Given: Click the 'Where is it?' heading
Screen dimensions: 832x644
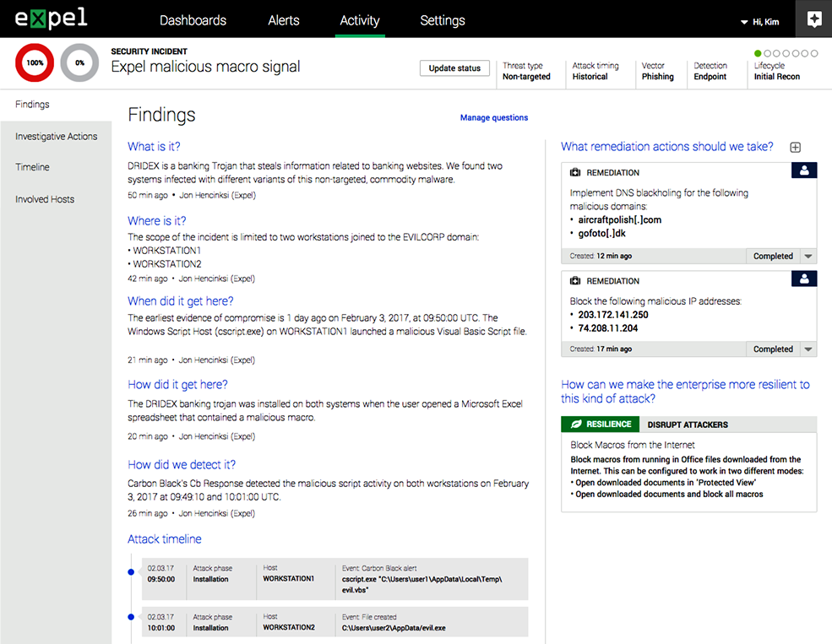Looking at the screenshot, I should [x=156, y=220].
